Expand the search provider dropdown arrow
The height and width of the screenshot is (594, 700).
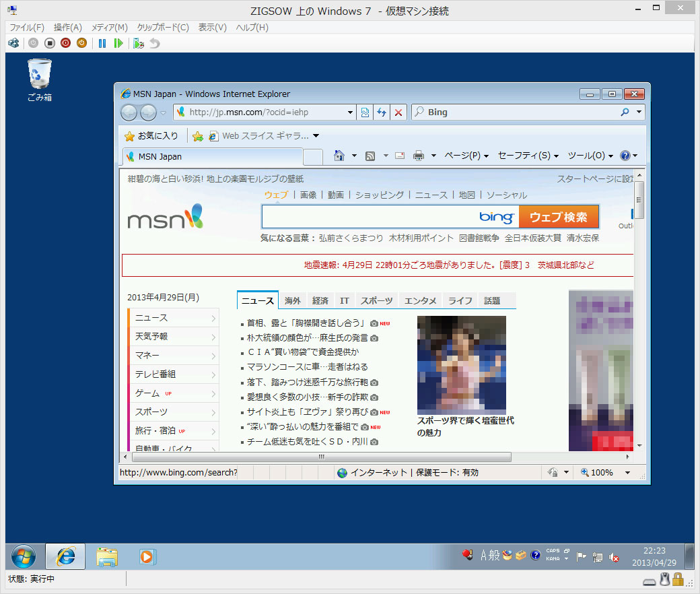coord(639,112)
